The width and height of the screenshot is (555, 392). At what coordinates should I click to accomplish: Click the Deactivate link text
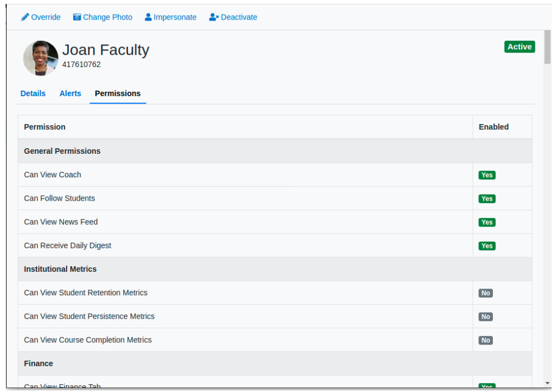pyautogui.click(x=239, y=17)
